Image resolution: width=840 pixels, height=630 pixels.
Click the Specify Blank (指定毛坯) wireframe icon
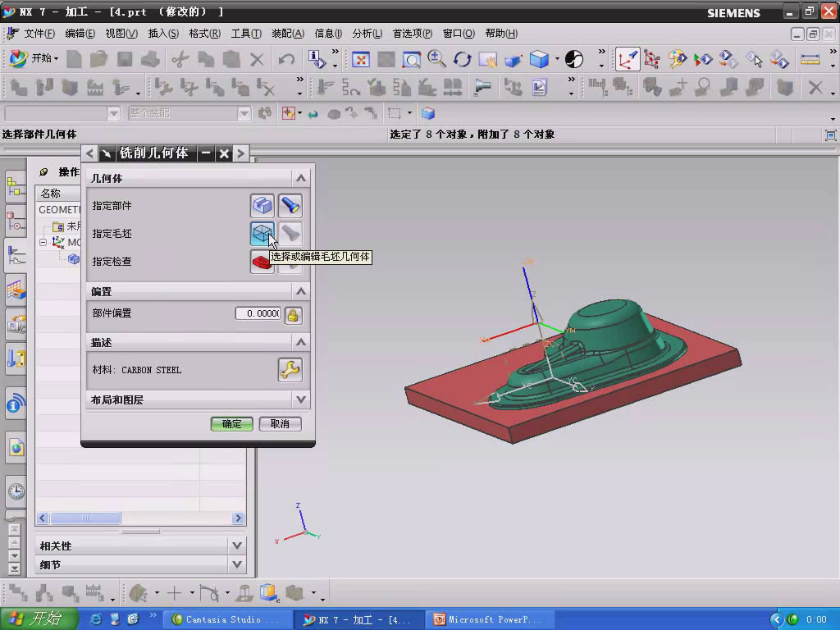[x=262, y=233]
